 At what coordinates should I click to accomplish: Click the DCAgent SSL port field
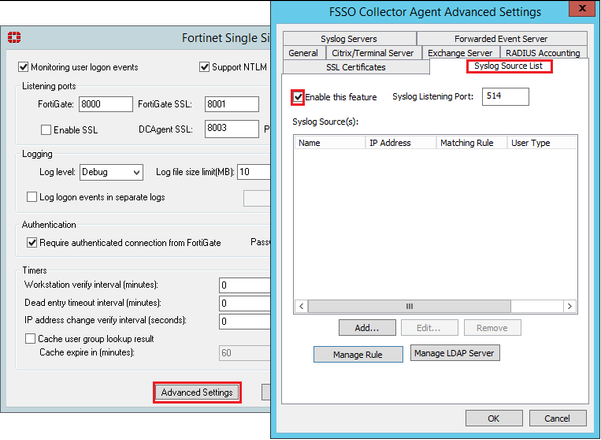point(232,128)
